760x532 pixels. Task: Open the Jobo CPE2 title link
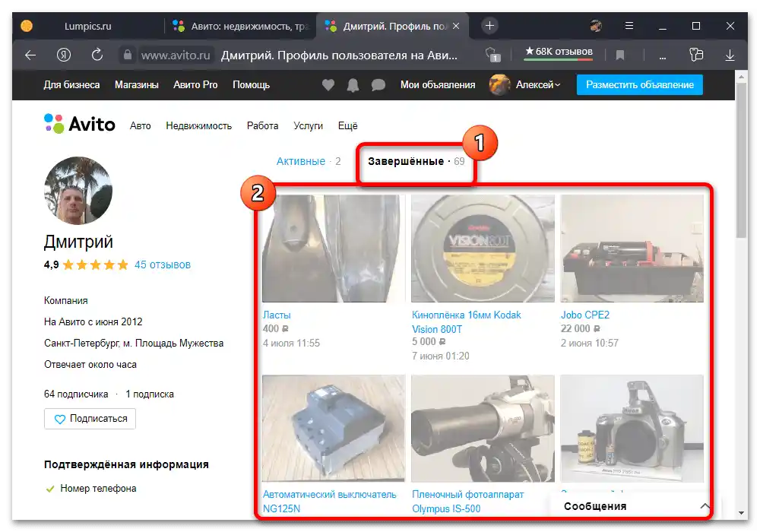pyautogui.click(x=585, y=315)
